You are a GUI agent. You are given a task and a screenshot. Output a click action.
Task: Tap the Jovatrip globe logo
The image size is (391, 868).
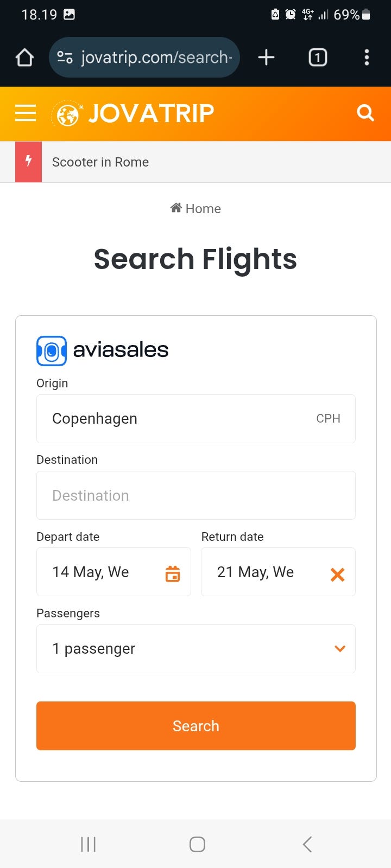[x=67, y=114]
